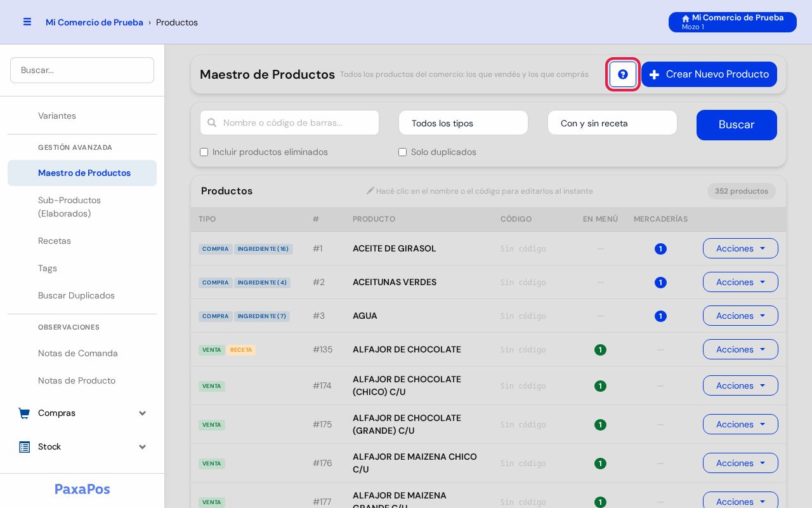Click the help question mark icon
Image resolution: width=812 pixels, height=508 pixels.
coord(623,74)
